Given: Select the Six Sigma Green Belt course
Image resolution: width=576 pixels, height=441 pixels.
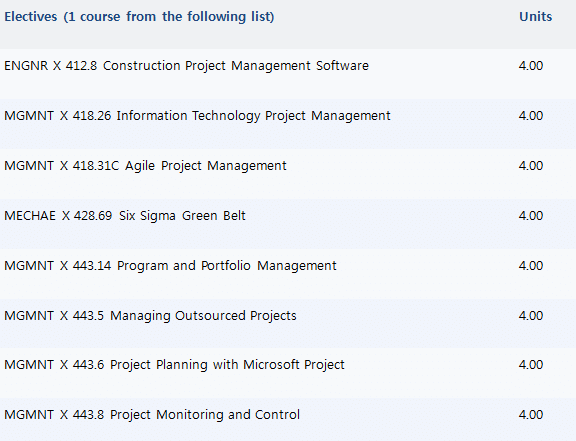Looking at the screenshot, I should [x=125, y=216].
